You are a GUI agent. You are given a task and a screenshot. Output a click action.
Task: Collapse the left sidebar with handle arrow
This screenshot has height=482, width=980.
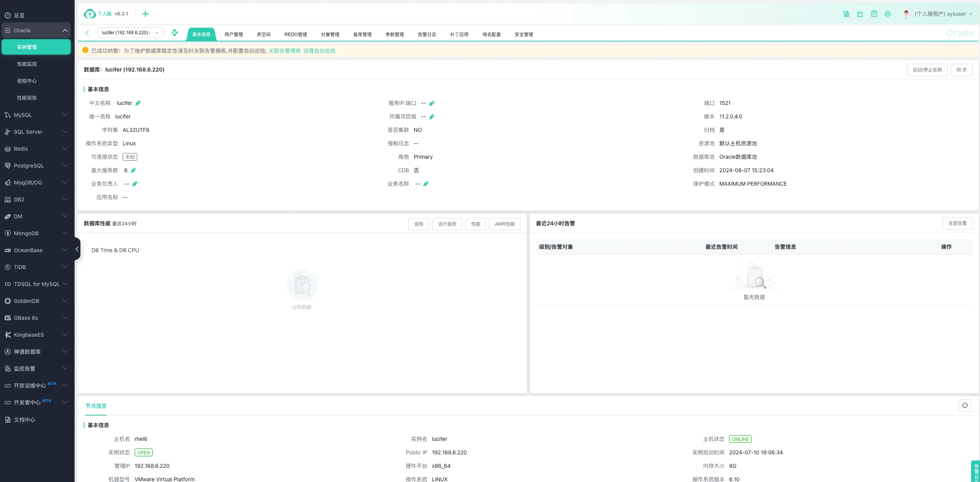pos(77,249)
